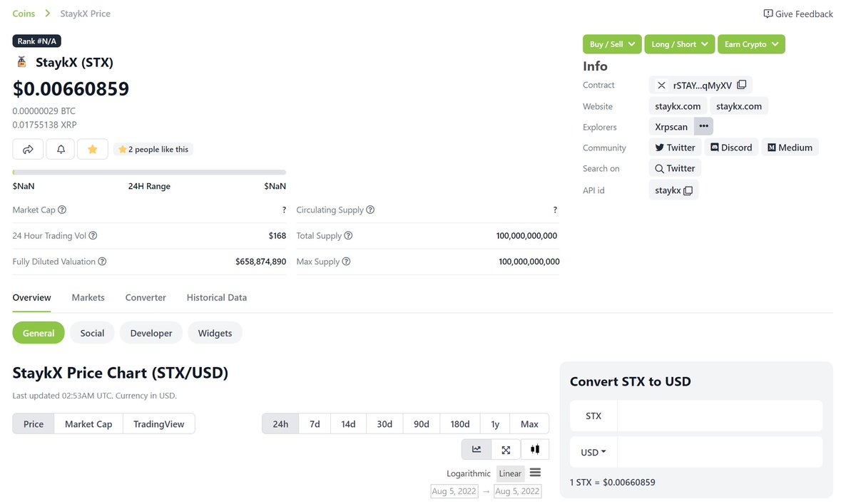Click Total Supply info icon

tap(348, 235)
